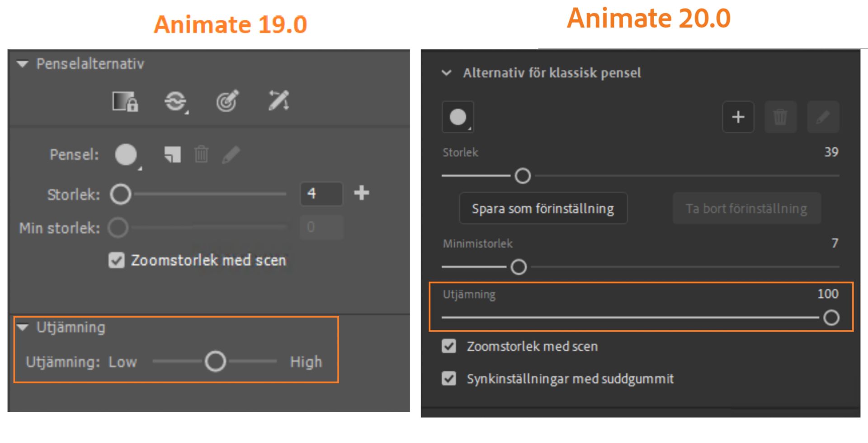
Task: Click the plus icon to add a preset
Action: [x=738, y=117]
